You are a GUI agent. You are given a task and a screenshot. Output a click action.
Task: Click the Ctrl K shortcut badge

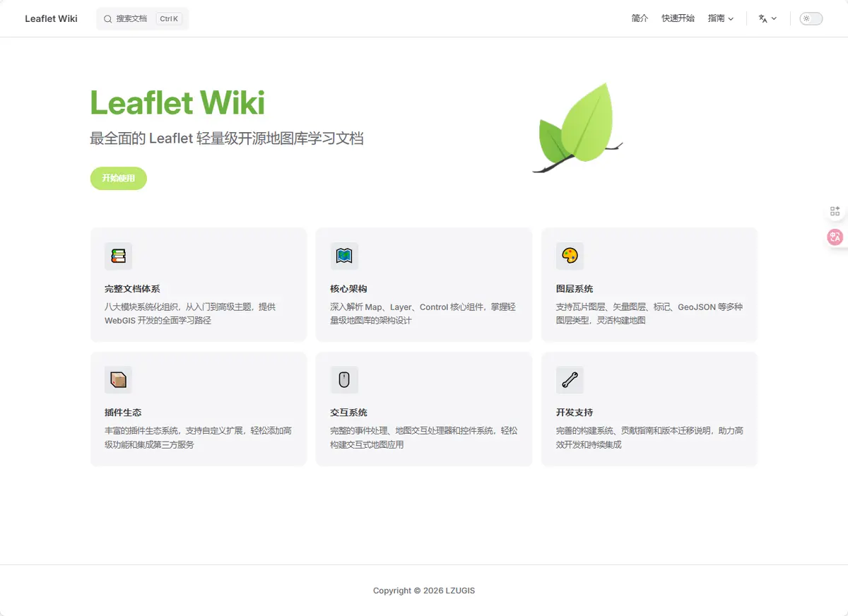click(x=169, y=19)
